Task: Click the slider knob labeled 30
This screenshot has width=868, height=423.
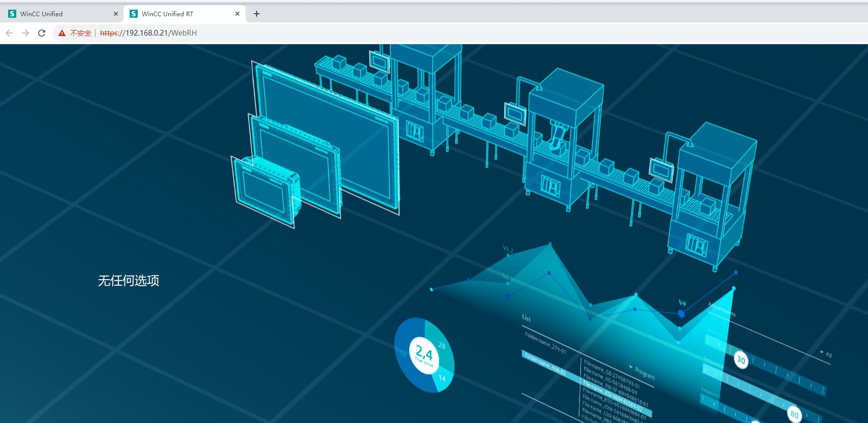Action: [x=741, y=360]
